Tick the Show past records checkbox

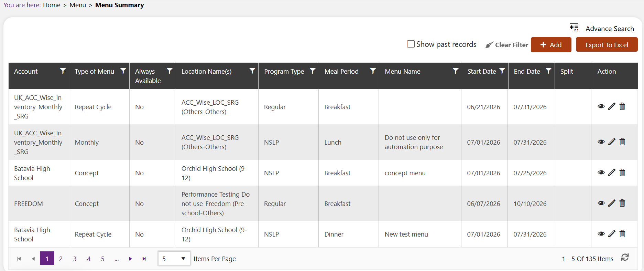(411, 44)
